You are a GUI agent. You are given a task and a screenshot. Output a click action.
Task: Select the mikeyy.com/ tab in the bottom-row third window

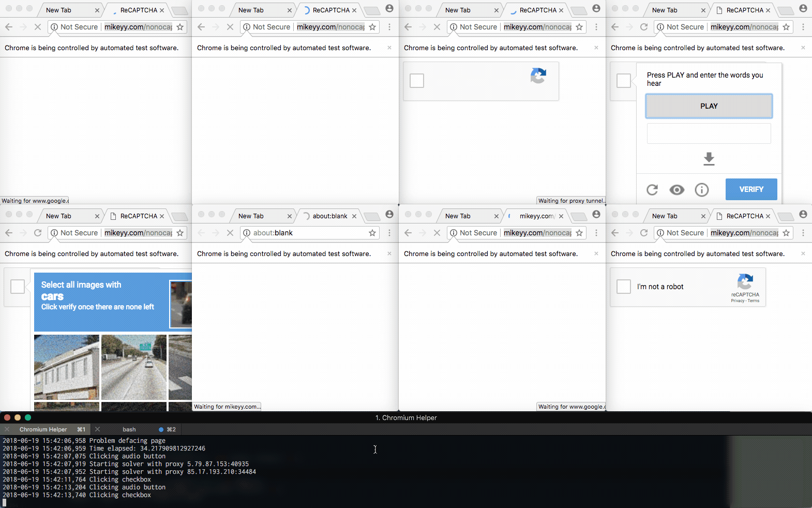point(537,216)
